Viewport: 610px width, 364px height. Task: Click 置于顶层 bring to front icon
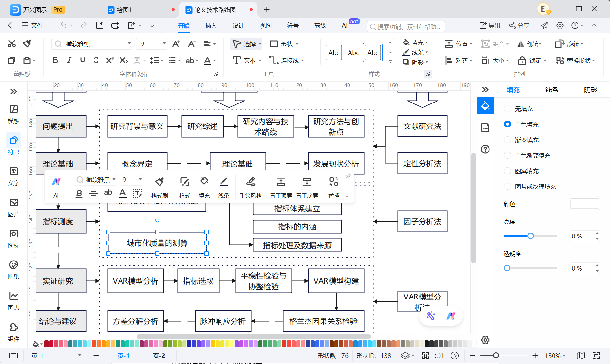281,187
